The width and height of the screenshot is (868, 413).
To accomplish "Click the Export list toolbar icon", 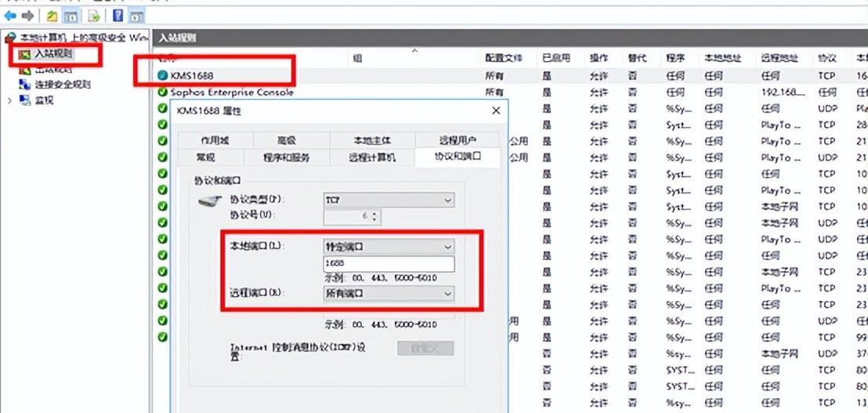I will 93,16.
